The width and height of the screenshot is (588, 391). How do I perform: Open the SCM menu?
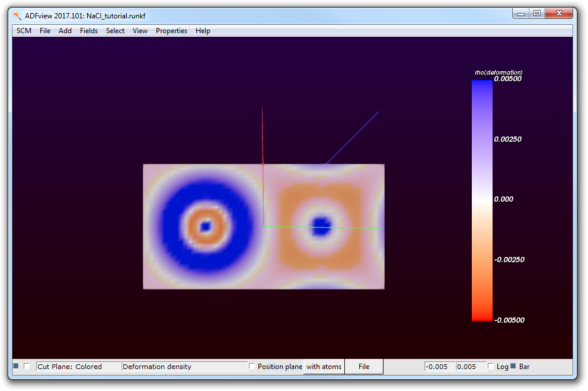coord(24,31)
